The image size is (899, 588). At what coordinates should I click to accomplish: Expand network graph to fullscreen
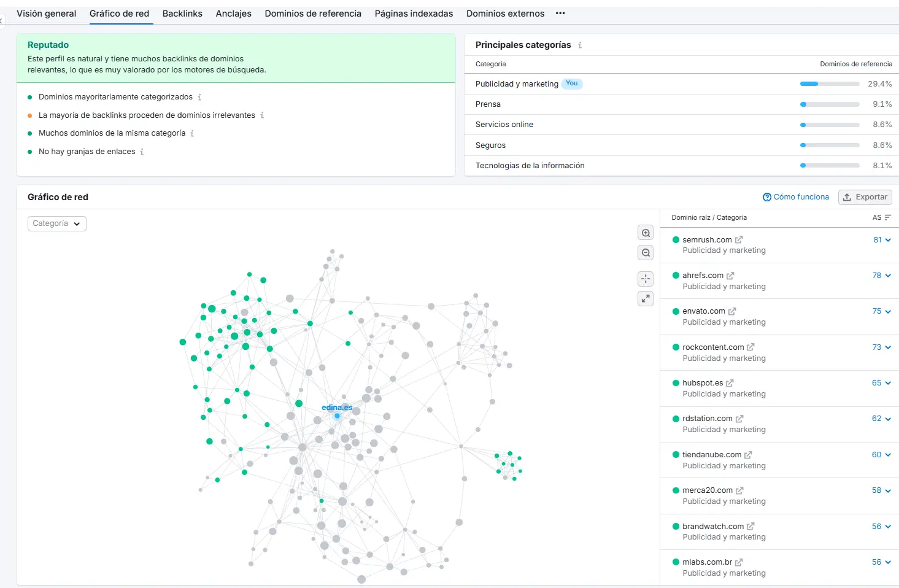tap(646, 299)
